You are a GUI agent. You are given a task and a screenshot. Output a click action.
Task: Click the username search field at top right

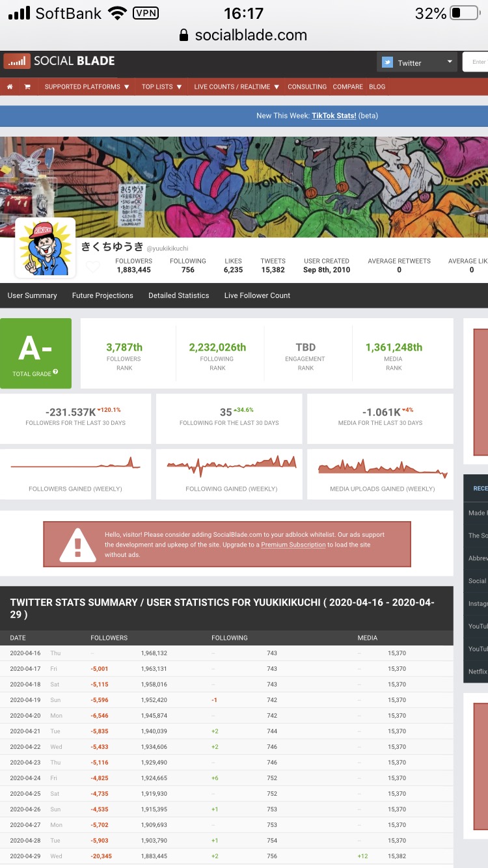pos(475,62)
